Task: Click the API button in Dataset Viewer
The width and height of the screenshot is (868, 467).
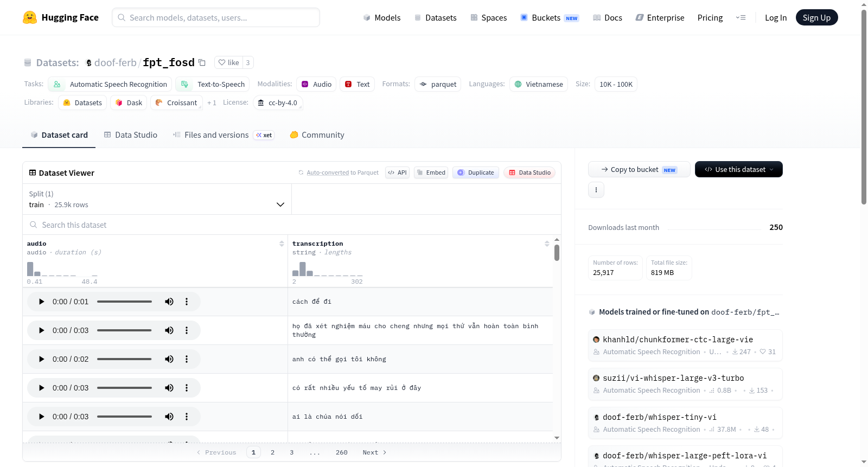Action: coord(397,172)
